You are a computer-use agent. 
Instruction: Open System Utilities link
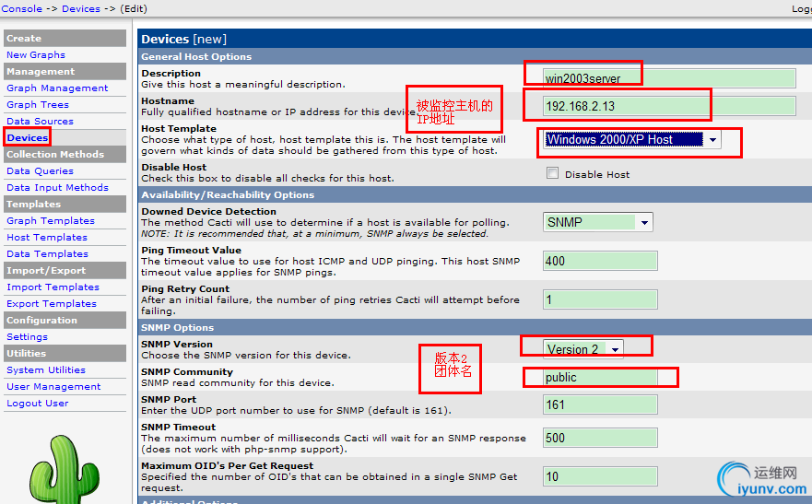(x=45, y=369)
